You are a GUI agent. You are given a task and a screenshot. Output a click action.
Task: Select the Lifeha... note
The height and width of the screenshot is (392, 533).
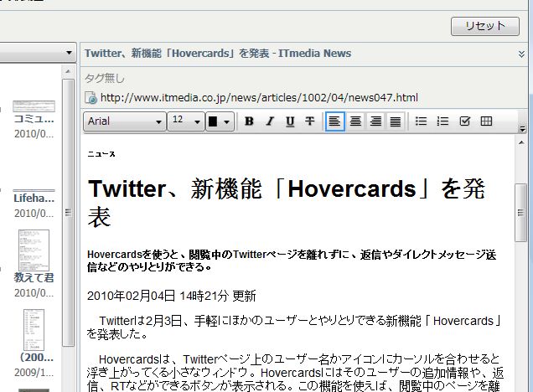(x=34, y=198)
